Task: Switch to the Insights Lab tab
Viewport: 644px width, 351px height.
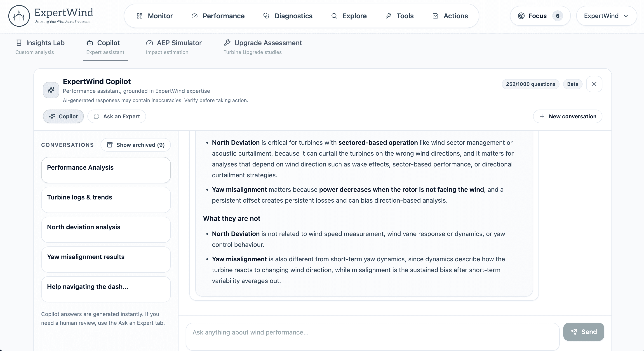Action: [40, 47]
